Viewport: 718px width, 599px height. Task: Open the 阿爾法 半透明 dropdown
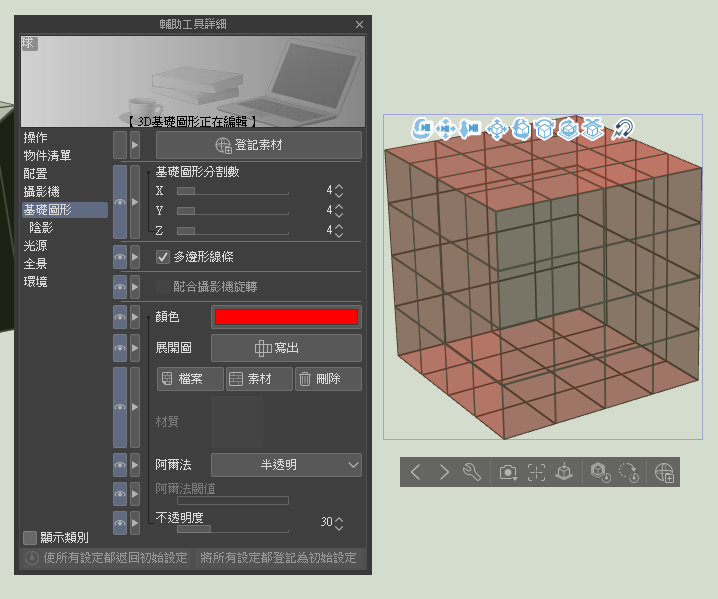(286, 465)
